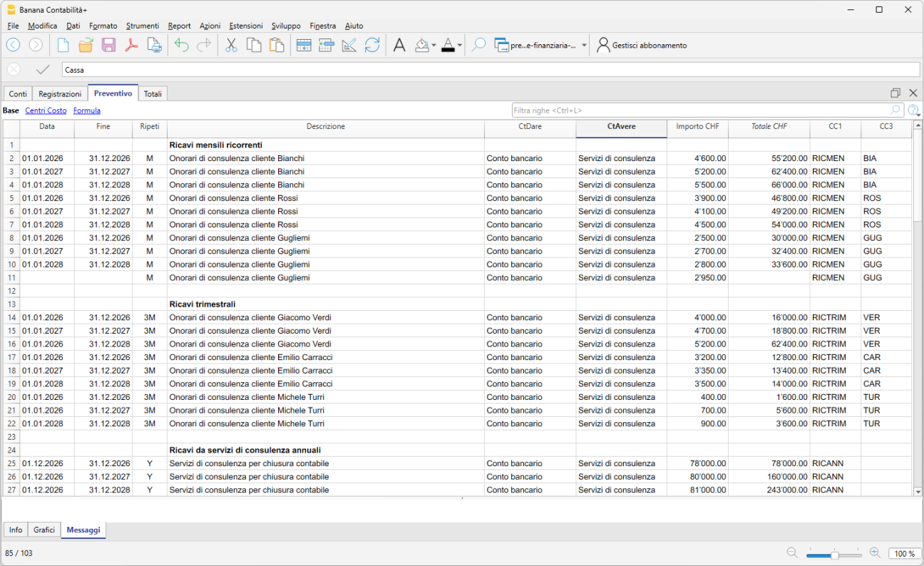Screen dimensions: 924x566
Task: Open the Report menu
Action: pyautogui.click(x=179, y=26)
